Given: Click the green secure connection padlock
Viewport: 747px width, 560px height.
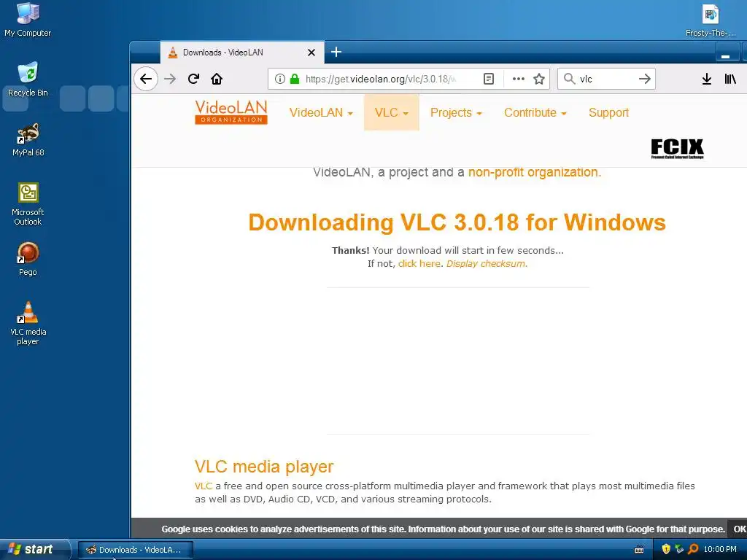Looking at the screenshot, I should click(x=295, y=79).
